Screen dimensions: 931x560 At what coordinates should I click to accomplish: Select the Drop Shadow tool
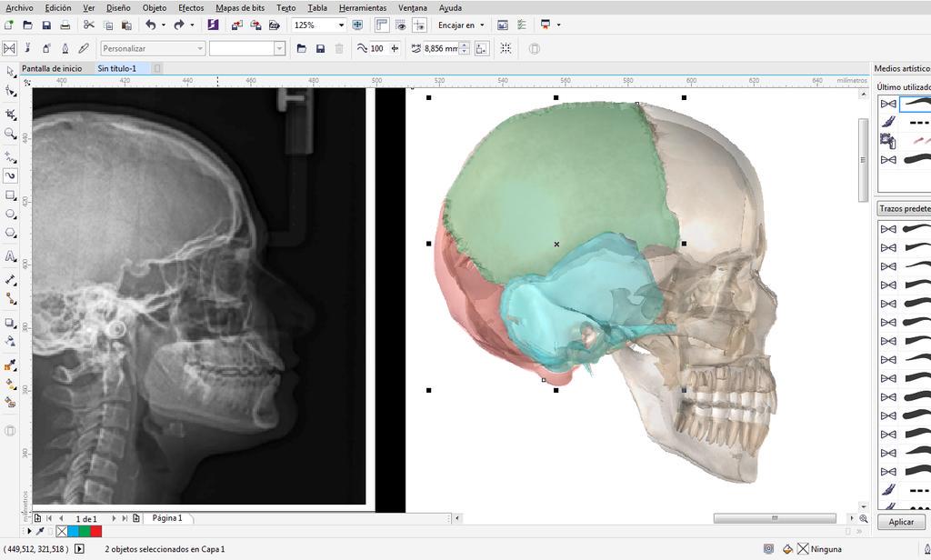point(10,323)
